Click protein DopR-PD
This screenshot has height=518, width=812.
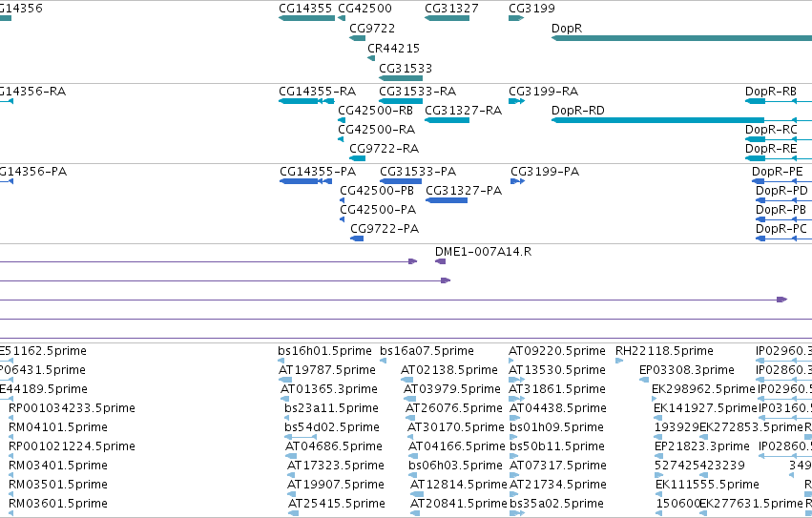(x=784, y=200)
